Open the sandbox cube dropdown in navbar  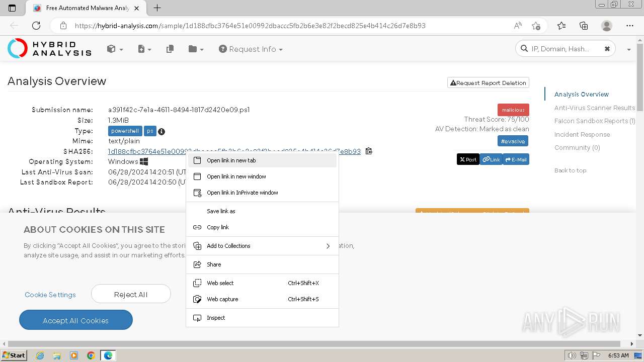tap(115, 49)
